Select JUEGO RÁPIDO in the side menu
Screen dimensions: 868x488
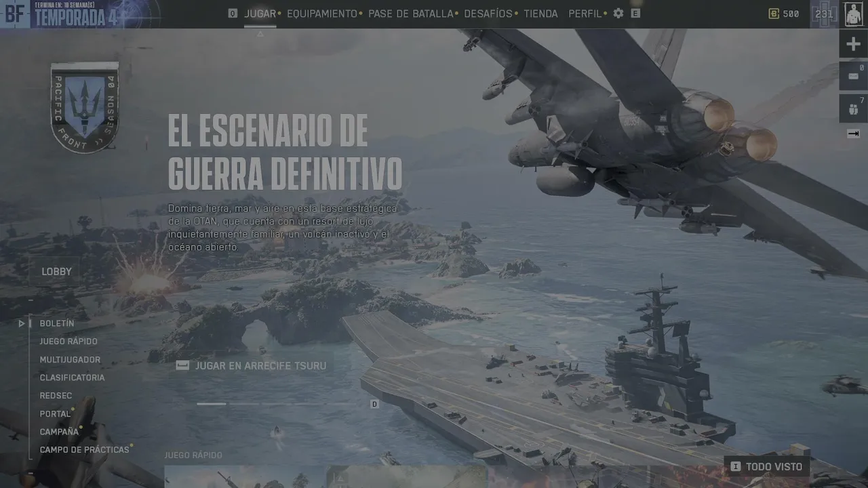[68, 342]
